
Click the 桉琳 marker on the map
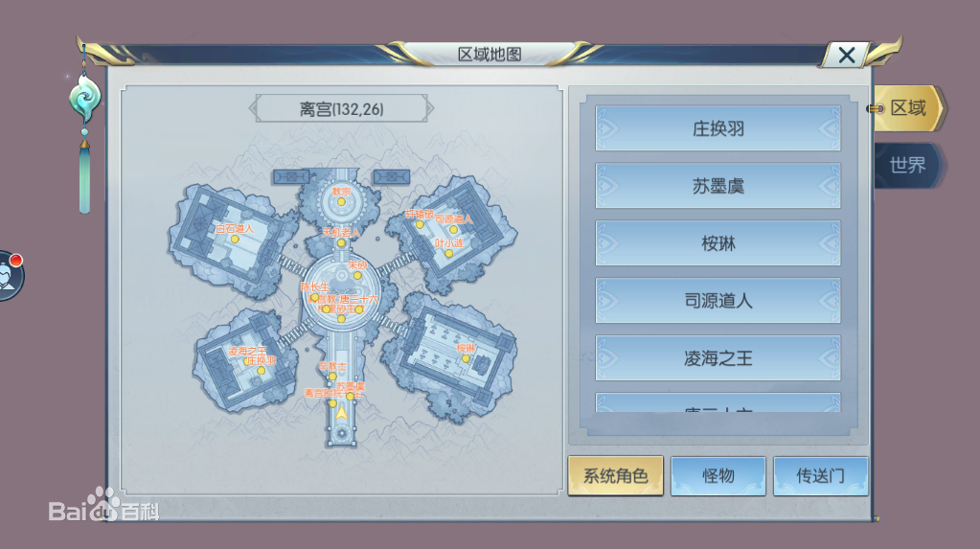[466, 358]
